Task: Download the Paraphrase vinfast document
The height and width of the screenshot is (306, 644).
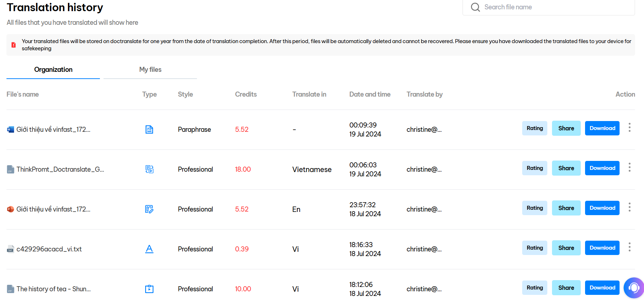Action: [602, 128]
